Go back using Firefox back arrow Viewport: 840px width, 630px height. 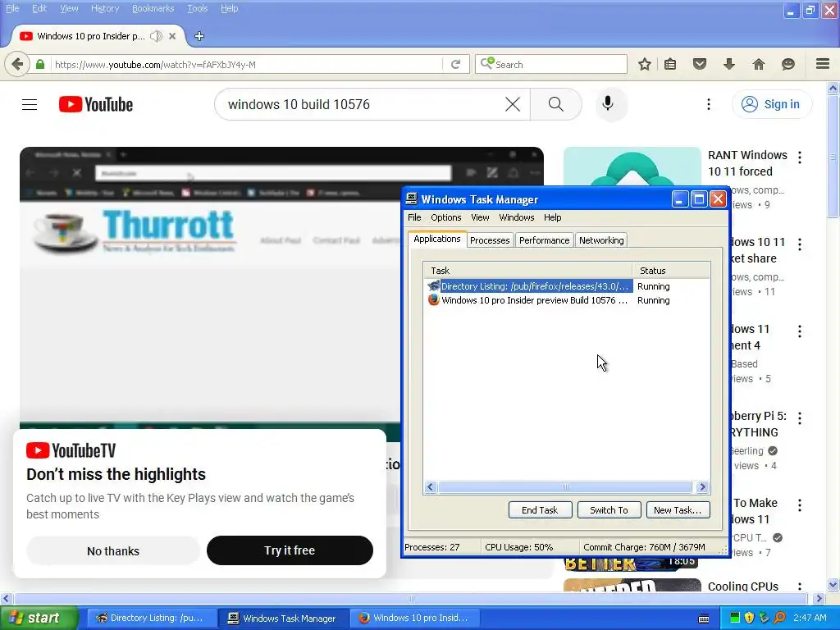17,64
